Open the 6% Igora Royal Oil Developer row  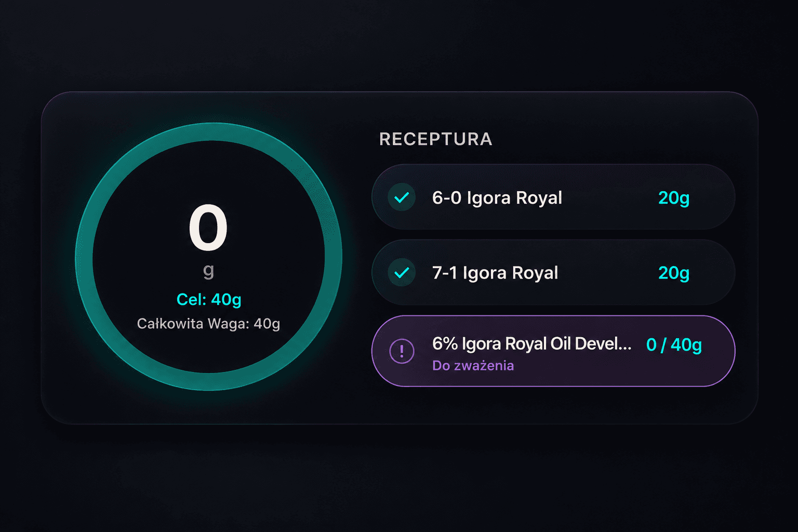click(x=553, y=351)
